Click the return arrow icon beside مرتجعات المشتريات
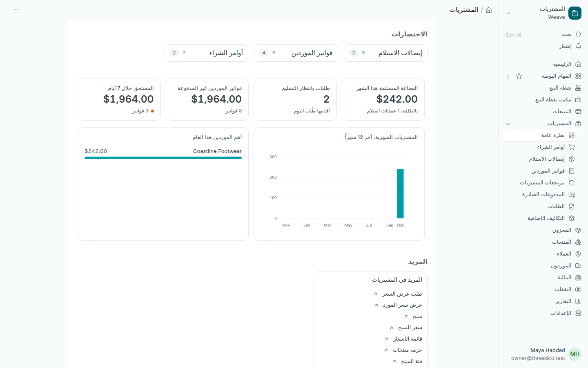588x368 pixels. pos(572,183)
